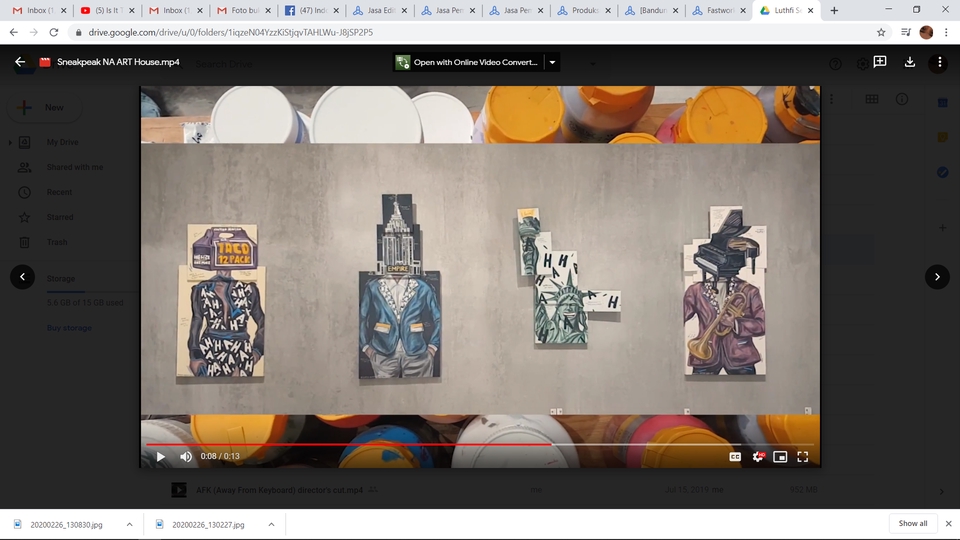Open a new browser tab
Viewport: 960px width, 540px height.
(x=834, y=10)
